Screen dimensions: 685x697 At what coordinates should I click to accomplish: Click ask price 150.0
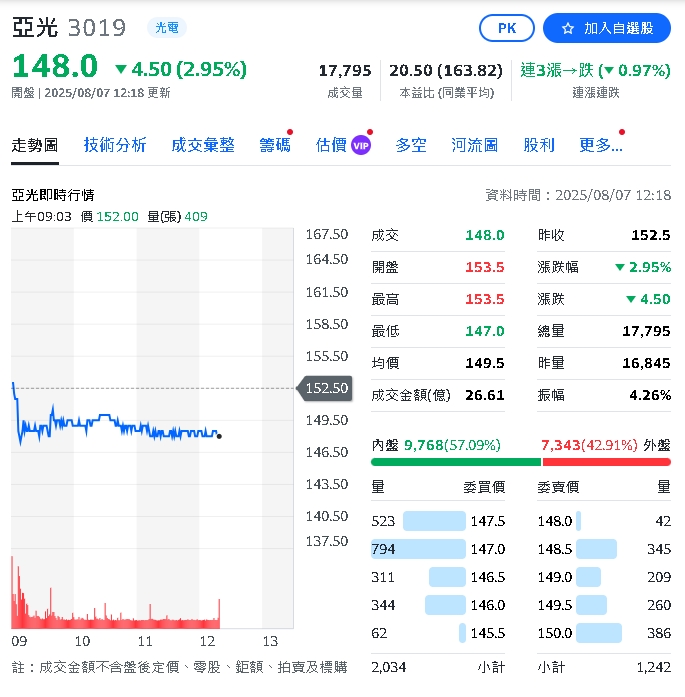pyautogui.click(x=555, y=633)
